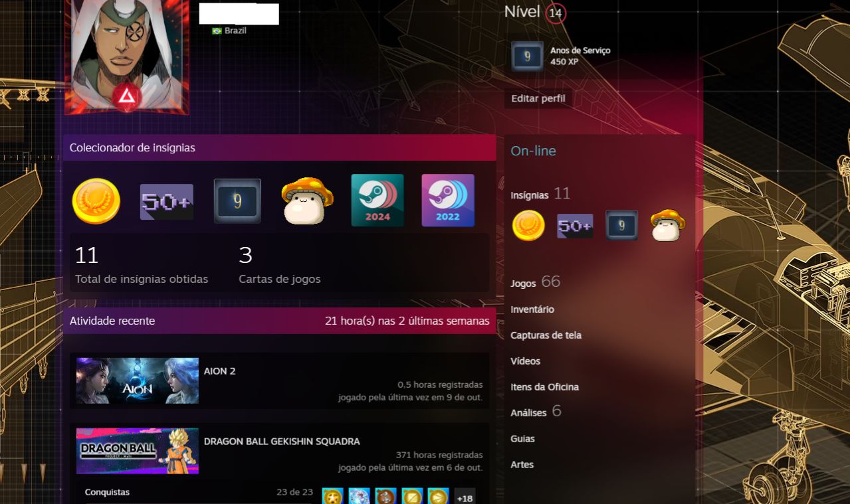
Task: Click the 450 XP text
Action: pyautogui.click(x=564, y=62)
